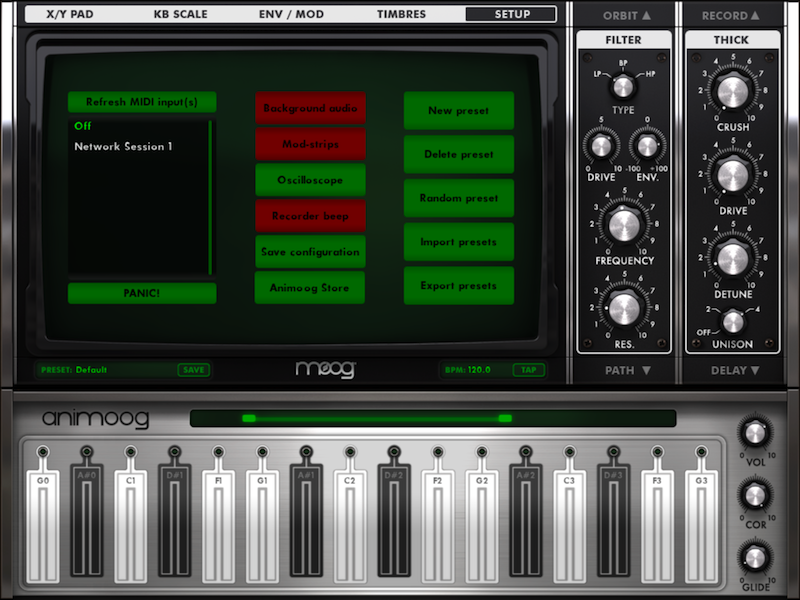The image size is (800, 600).
Task: Load a Random preset
Action: pyautogui.click(x=459, y=198)
